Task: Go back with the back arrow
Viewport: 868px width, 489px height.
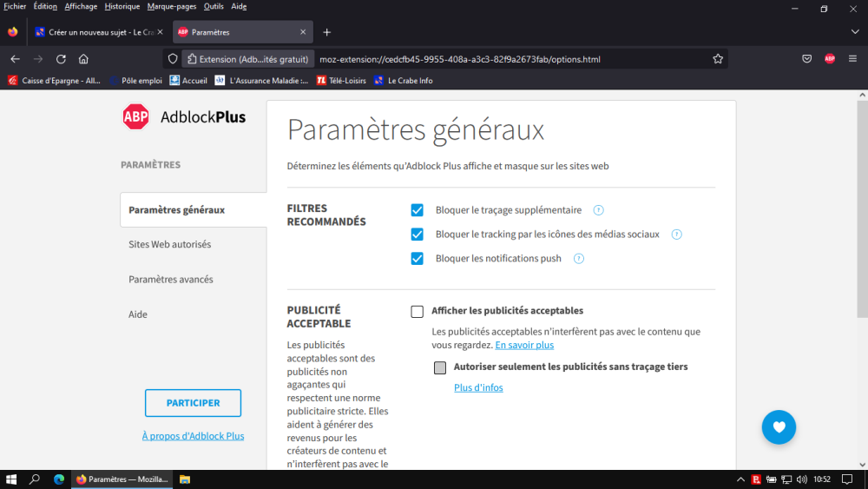Action: 15,59
